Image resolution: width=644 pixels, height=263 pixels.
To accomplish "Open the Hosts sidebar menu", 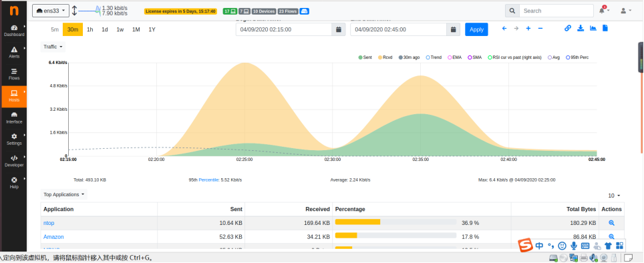I will [14, 96].
